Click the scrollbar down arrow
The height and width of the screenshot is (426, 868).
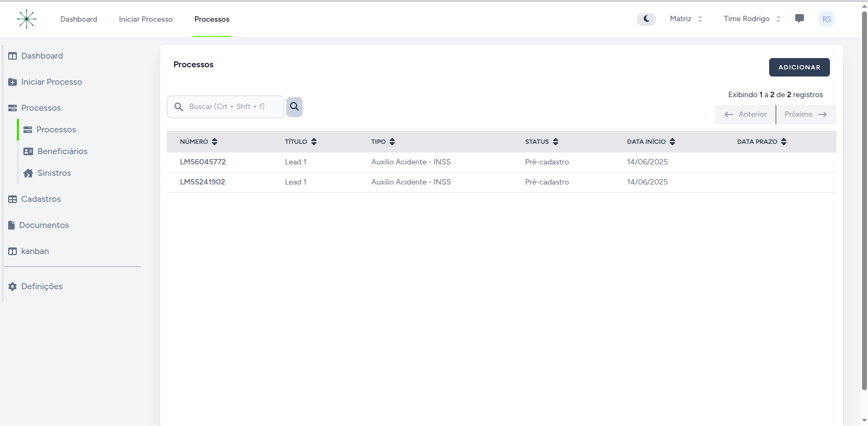(x=864, y=421)
